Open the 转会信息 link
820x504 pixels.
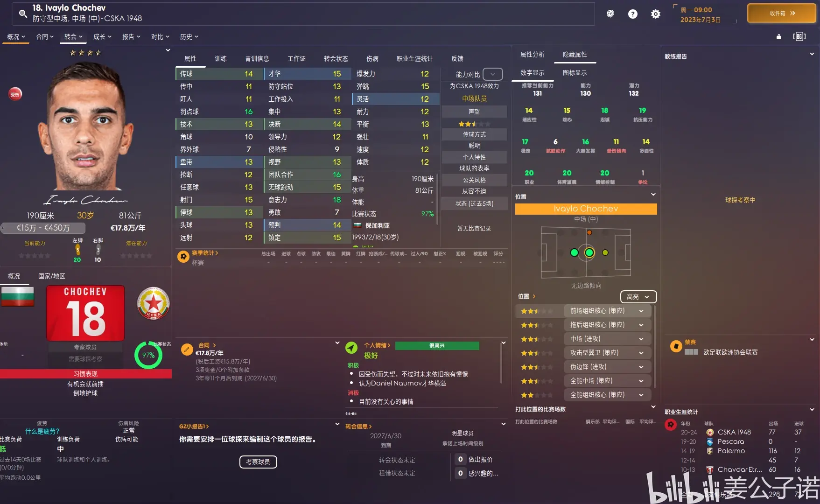click(358, 427)
